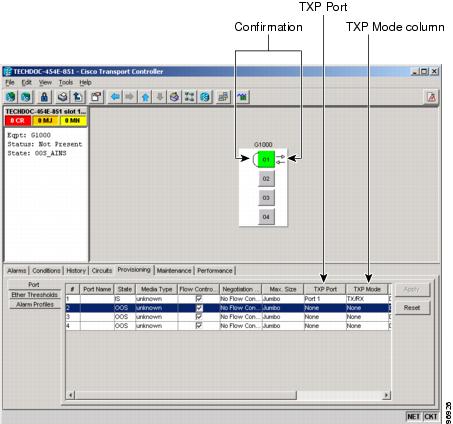Switch to the Circuits tab
The width and height of the screenshot is (453, 424).
point(102,271)
